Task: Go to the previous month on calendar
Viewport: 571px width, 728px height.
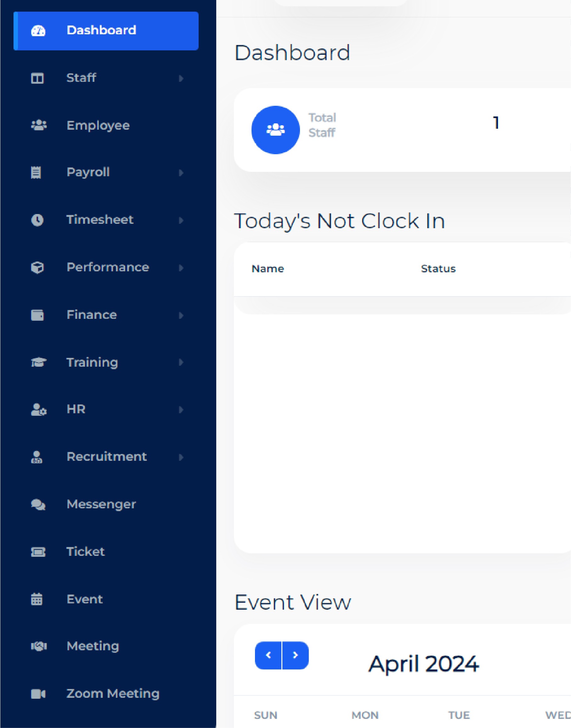Action: 269,655
